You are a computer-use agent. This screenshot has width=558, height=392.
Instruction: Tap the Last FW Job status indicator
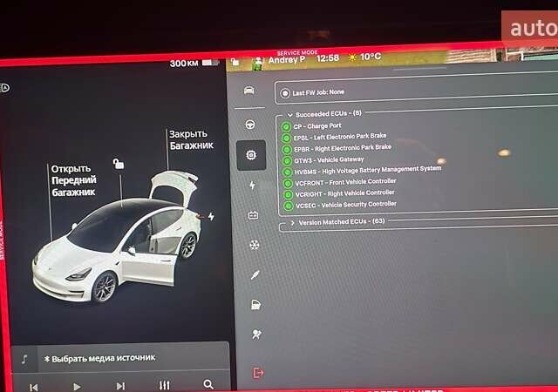click(x=285, y=93)
